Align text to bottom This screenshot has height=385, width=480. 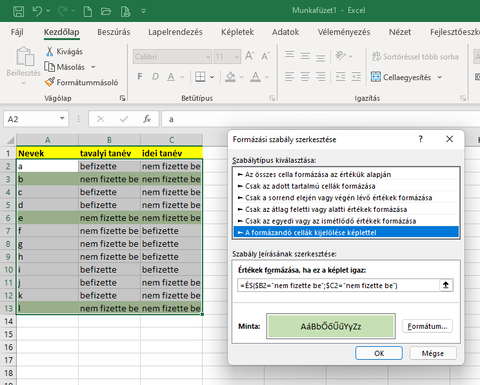coord(321,57)
